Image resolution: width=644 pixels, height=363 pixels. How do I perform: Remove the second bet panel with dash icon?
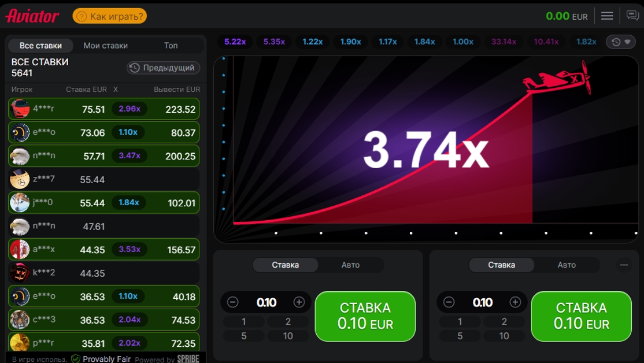pos(624,265)
